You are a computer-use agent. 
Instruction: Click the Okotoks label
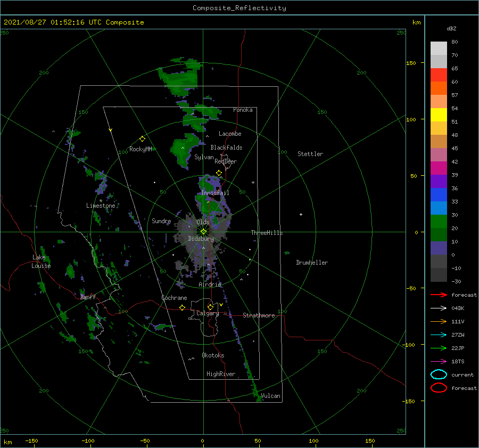pyautogui.click(x=213, y=355)
